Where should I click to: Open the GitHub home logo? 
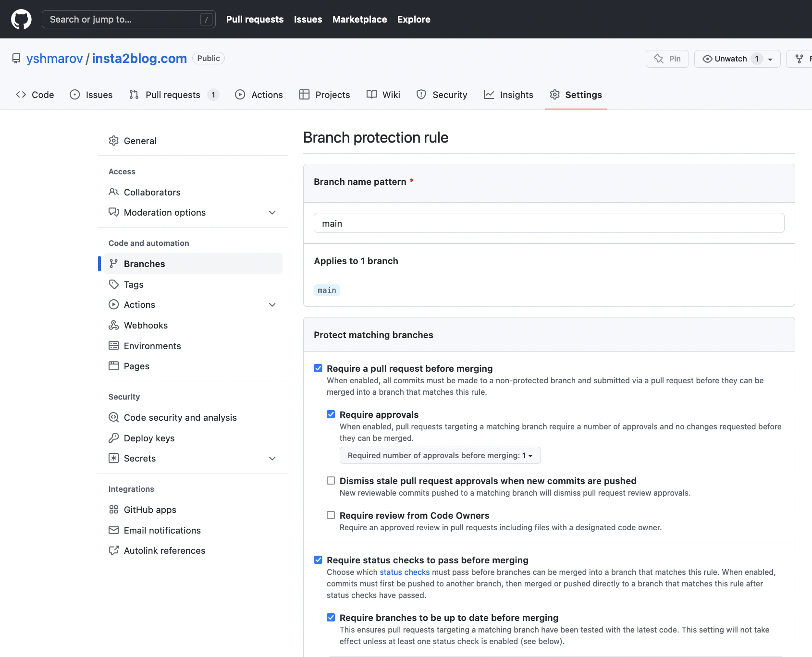pyautogui.click(x=21, y=19)
